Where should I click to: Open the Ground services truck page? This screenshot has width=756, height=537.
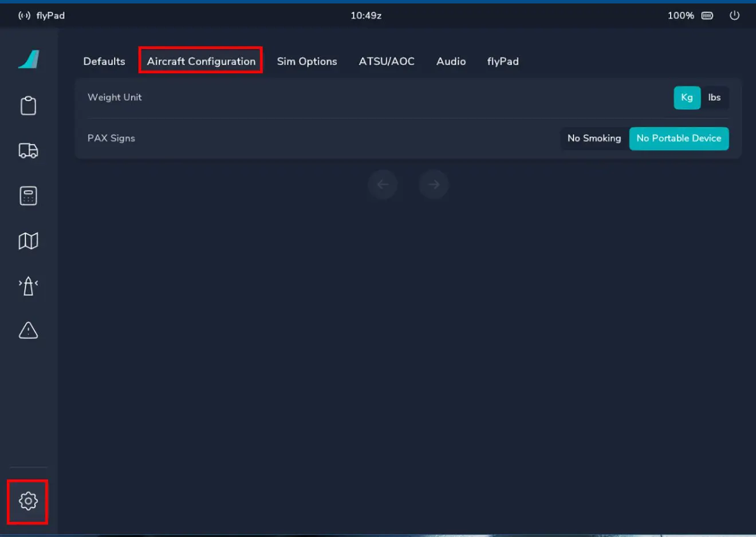[x=28, y=151]
